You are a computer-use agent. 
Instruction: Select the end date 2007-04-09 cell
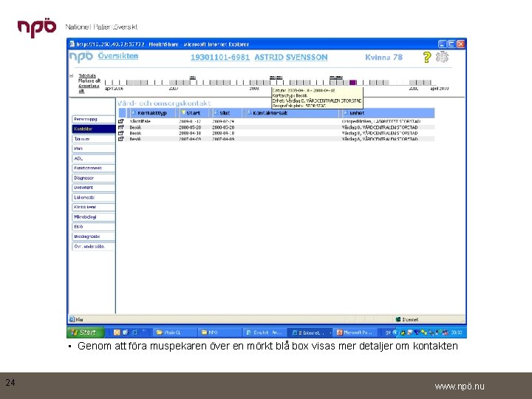223,139
